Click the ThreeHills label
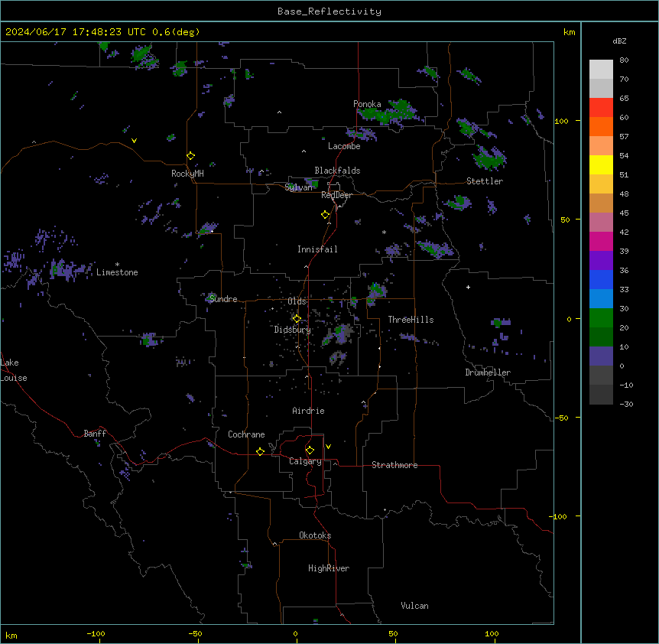This screenshot has height=644, width=659. pyautogui.click(x=411, y=320)
